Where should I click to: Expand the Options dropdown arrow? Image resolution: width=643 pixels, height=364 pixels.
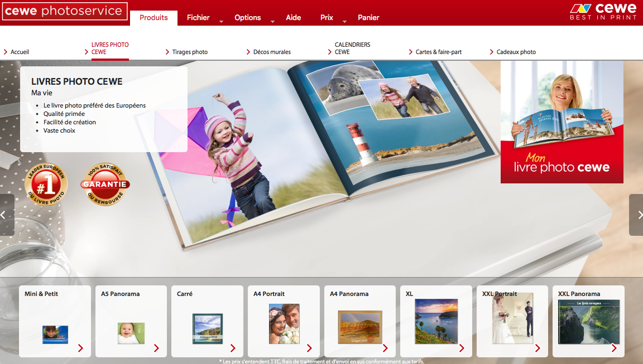(273, 21)
